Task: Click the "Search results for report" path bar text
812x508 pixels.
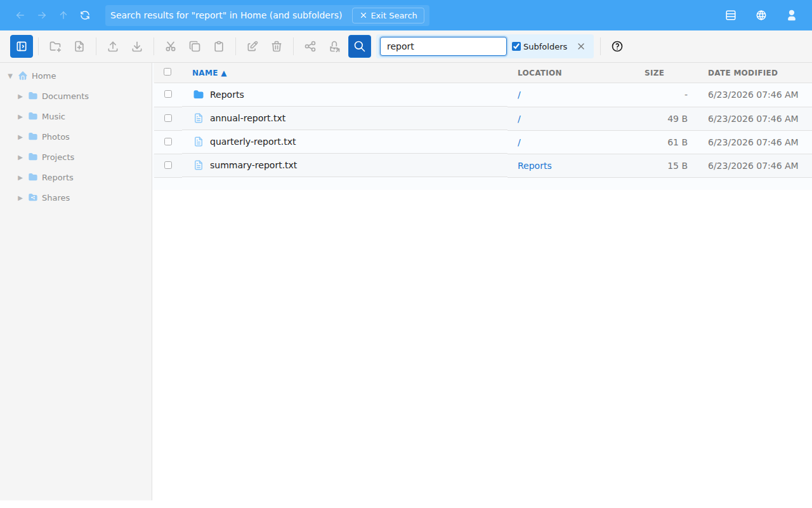Action: point(226,15)
